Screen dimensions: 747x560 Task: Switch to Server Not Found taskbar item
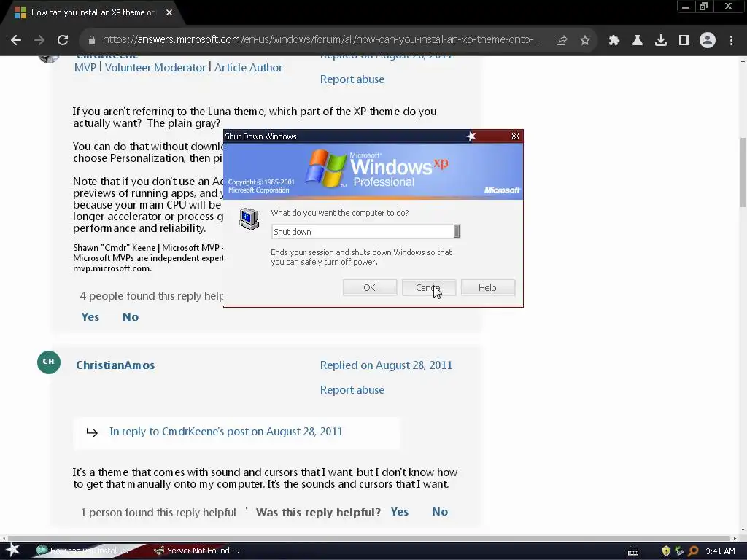(199, 551)
